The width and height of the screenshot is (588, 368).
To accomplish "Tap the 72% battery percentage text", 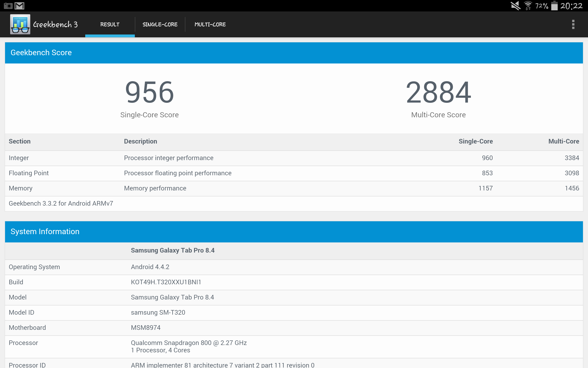I will coord(542,6).
